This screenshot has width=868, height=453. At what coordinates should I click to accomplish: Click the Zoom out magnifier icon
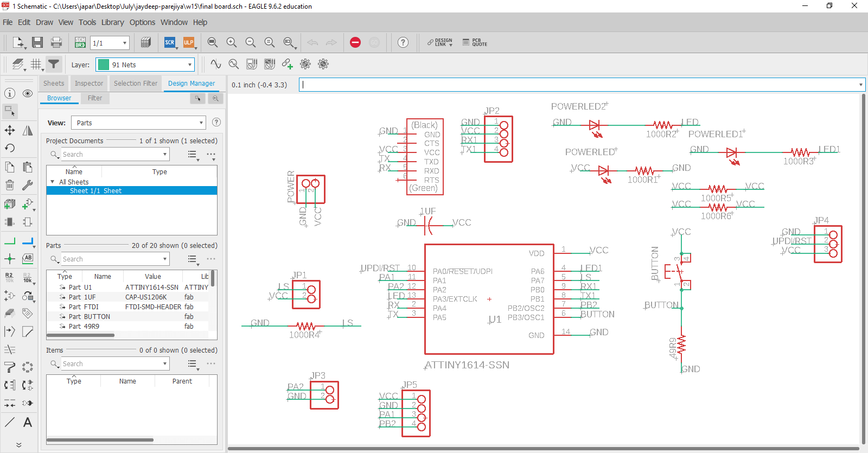tap(250, 42)
